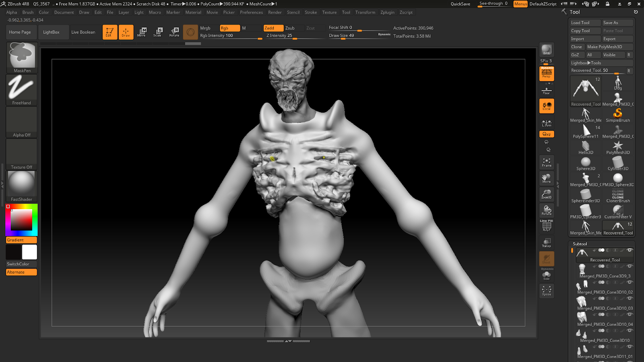Select the Scale transform tool
This screenshot has height=362, width=644.
pos(158,32)
